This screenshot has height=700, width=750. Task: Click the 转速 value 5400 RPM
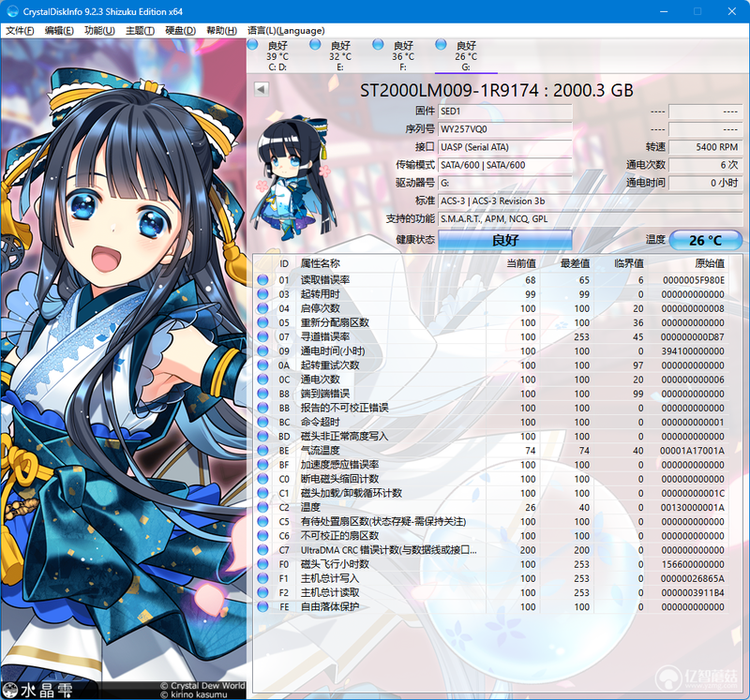tap(706, 147)
